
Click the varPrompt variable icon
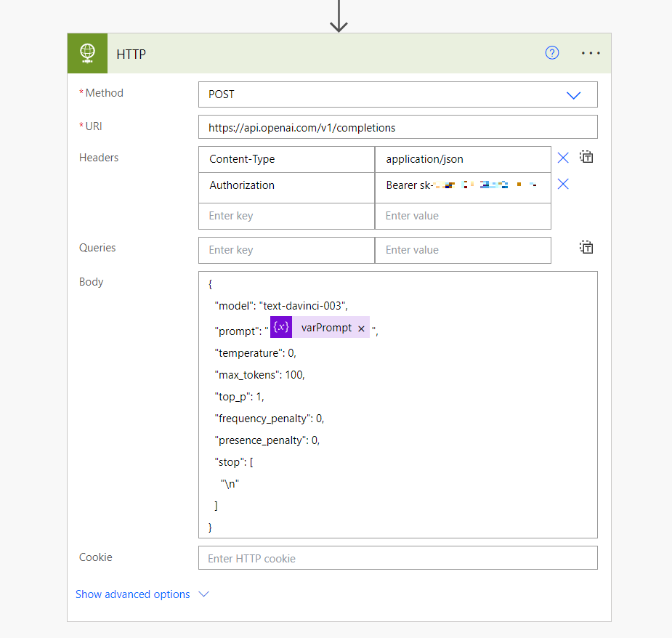(281, 328)
